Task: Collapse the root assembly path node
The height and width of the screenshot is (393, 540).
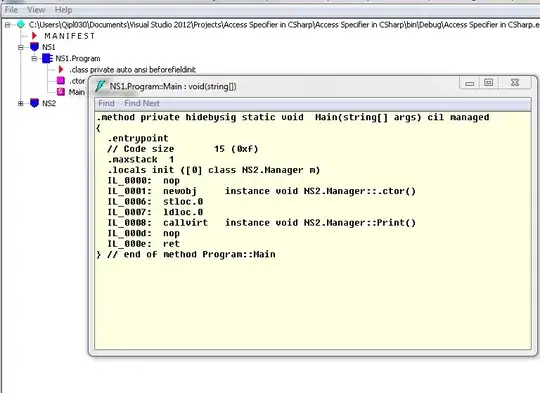Action: (x=7, y=25)
